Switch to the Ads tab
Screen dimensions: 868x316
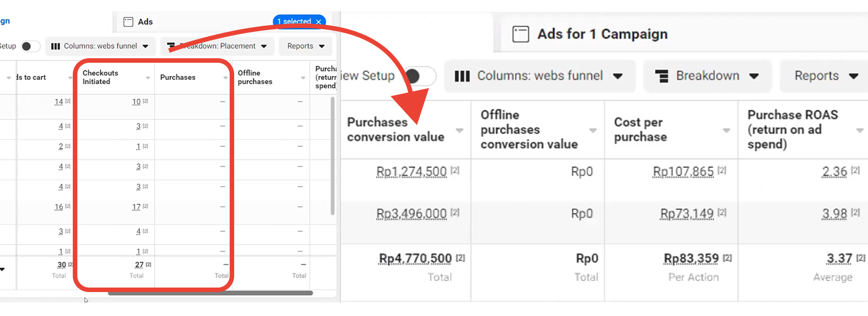(x=145, y=22)
